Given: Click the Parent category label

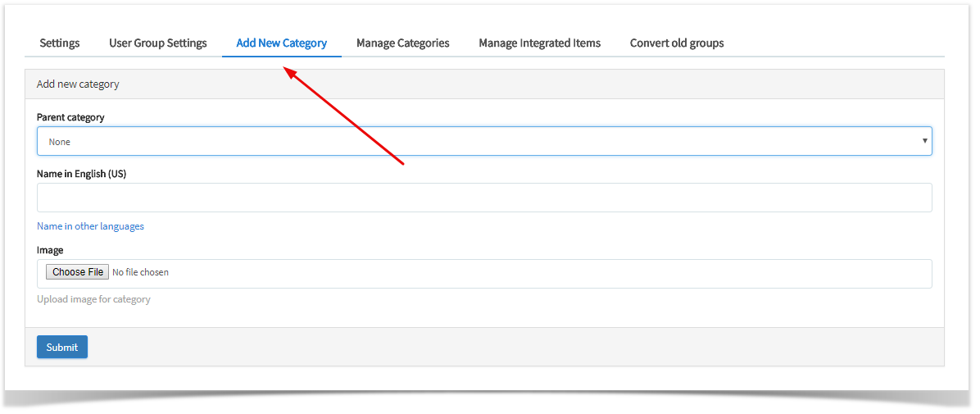Looking at the screenshot, I should tap(70, 117).
